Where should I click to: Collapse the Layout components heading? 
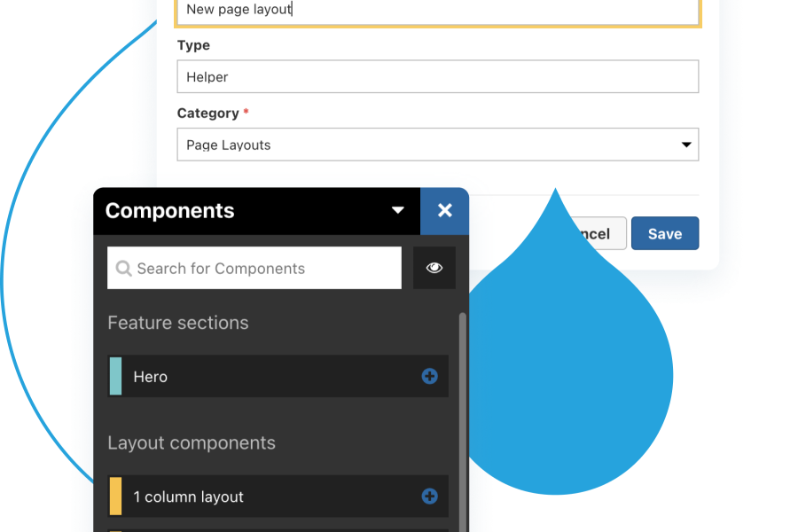point(192,443)
